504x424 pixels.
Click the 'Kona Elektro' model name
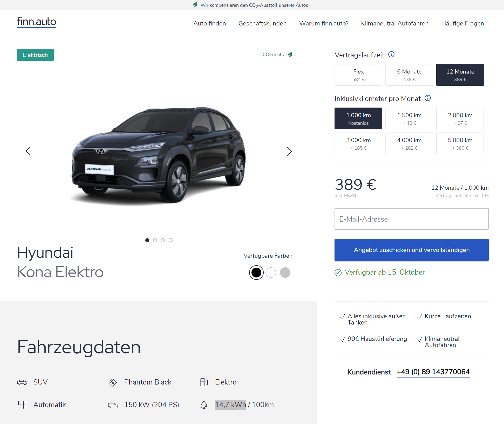click(60, 272)
